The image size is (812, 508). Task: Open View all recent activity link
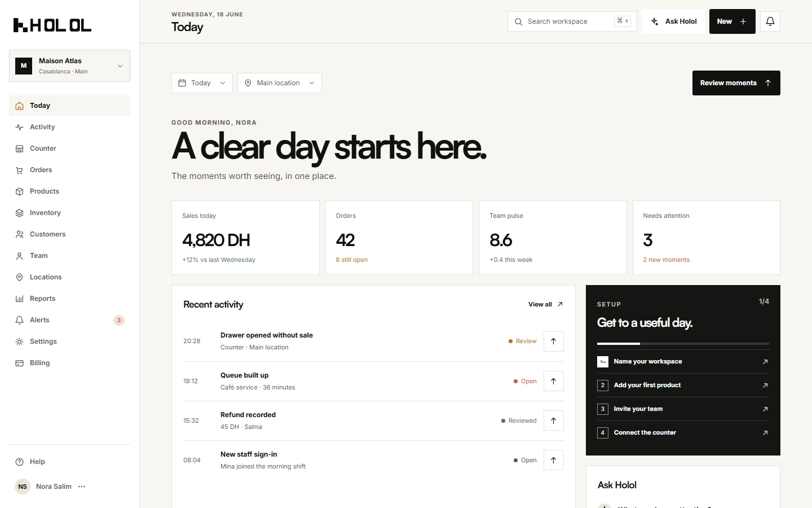coord(545,304)
